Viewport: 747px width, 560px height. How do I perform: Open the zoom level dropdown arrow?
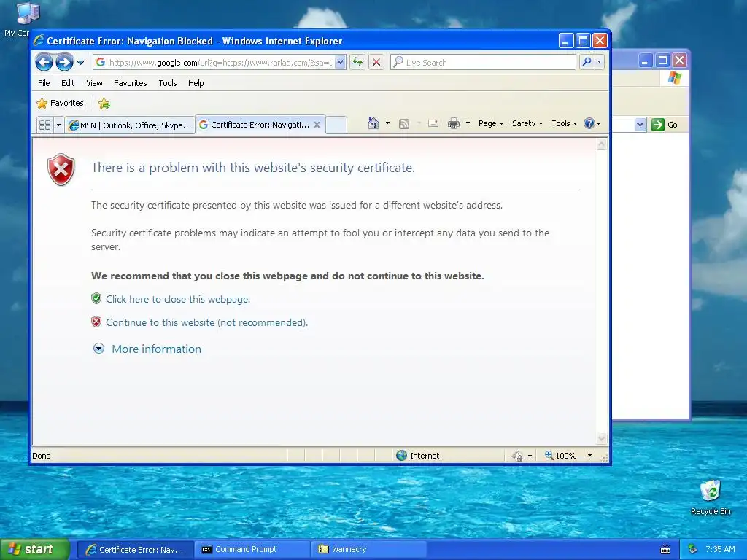pos(589,456)
